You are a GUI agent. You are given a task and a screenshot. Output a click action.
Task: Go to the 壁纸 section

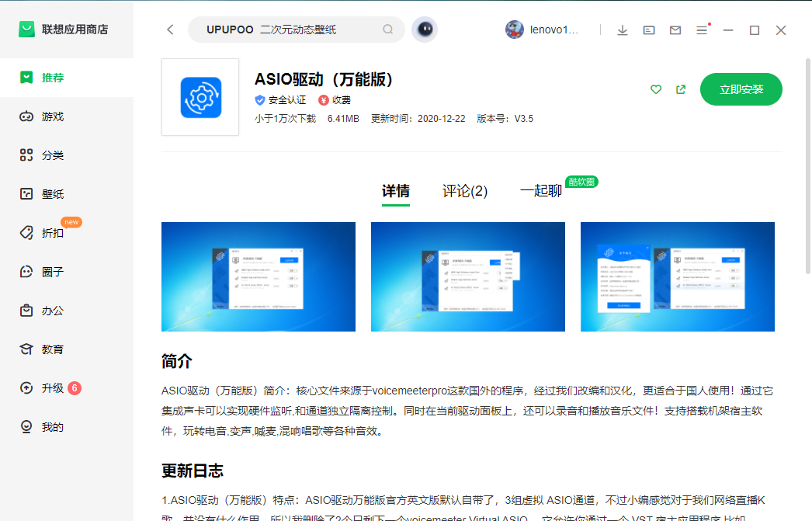(x=67, y=194)
